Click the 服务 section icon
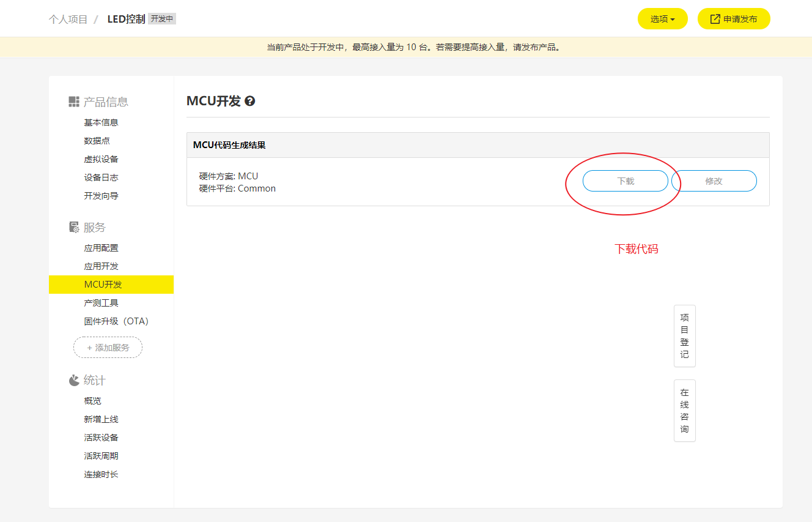The height and width of the screenshot is (522, 812). [73, 227]
